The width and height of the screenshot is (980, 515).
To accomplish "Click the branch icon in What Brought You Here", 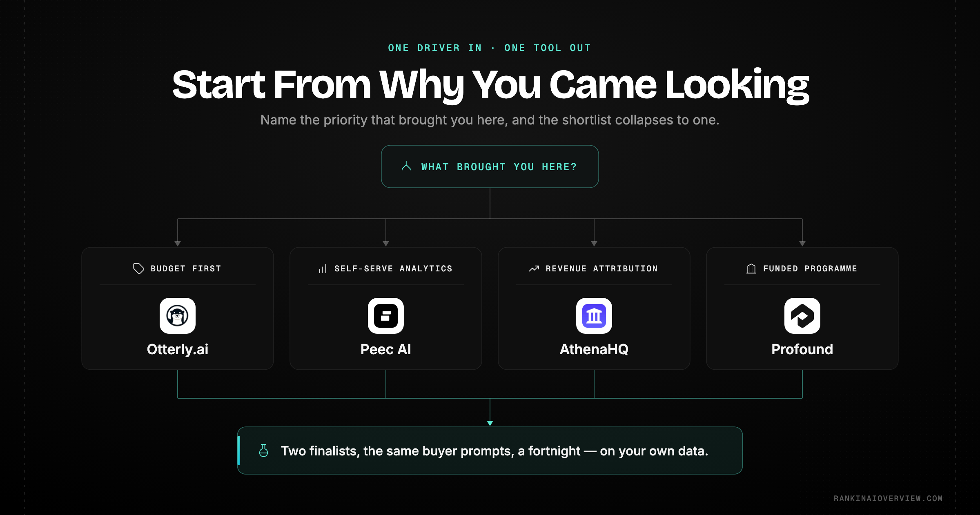I will click(x=406, y=166).
